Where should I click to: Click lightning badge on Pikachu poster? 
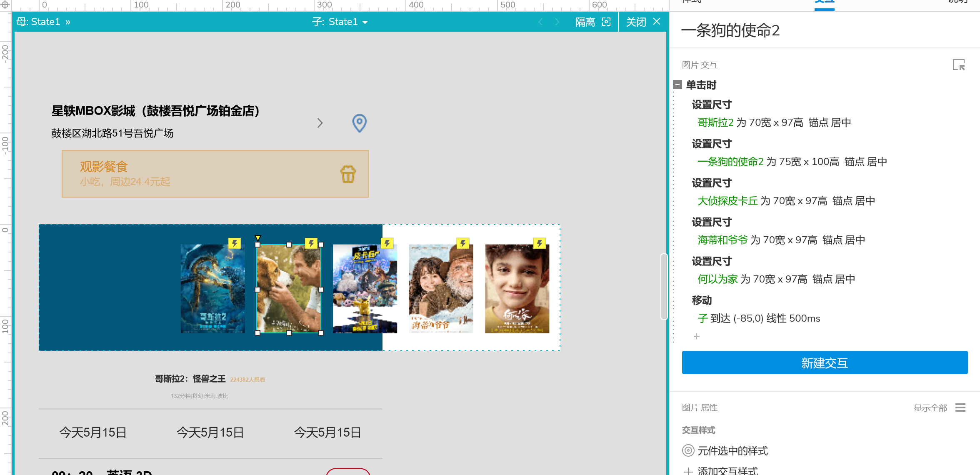click(x=387, y=243)
